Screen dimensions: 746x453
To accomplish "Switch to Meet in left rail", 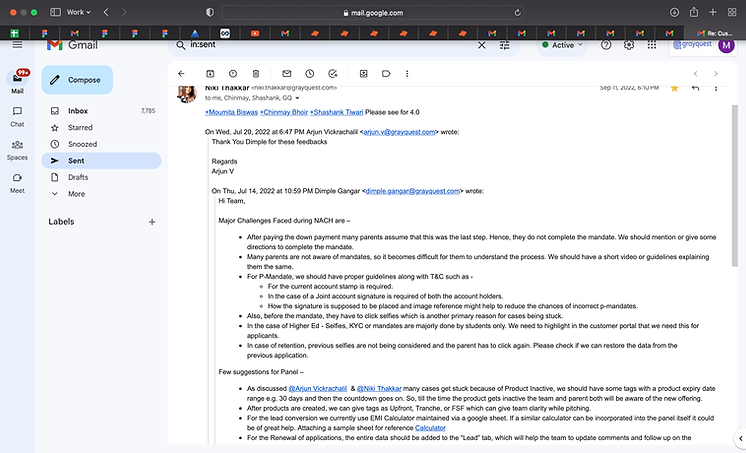I will (x=17, y=183).
